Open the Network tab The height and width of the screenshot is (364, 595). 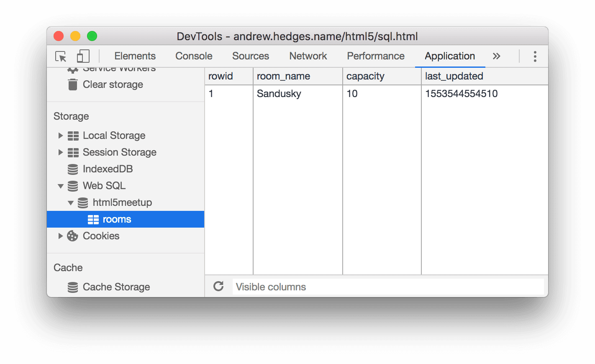point(308,56)
